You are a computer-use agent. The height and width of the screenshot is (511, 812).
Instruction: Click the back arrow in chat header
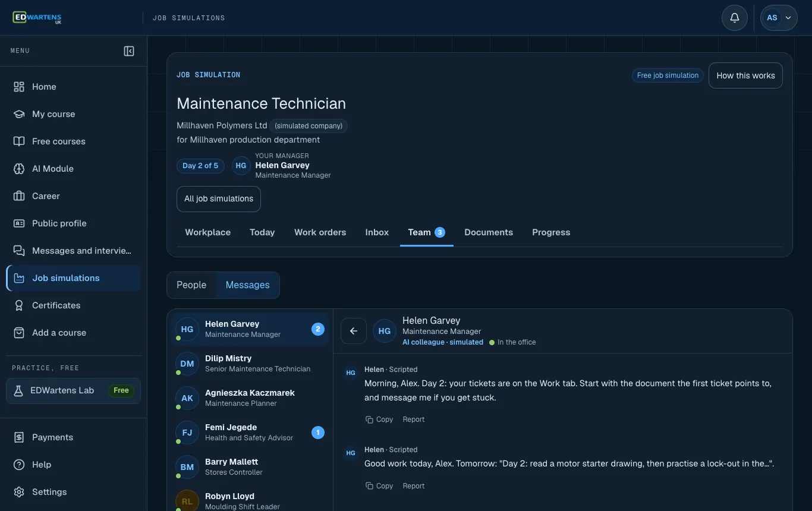coord(354,331)
